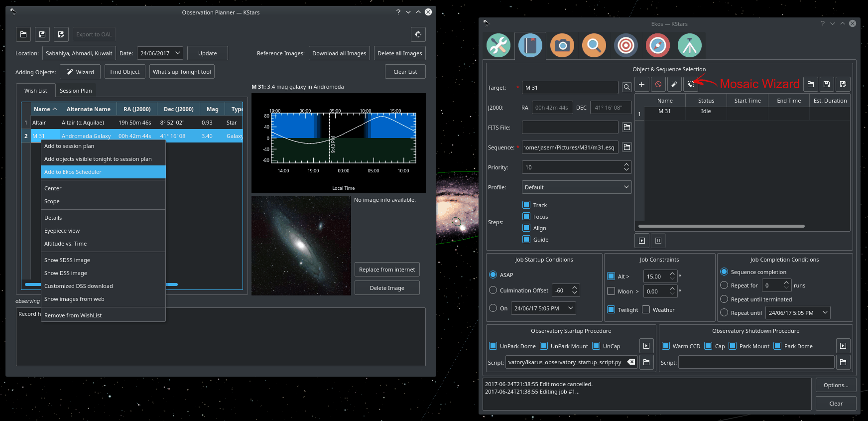
Task: Select Repeat until terminated option
Action: 724,299
